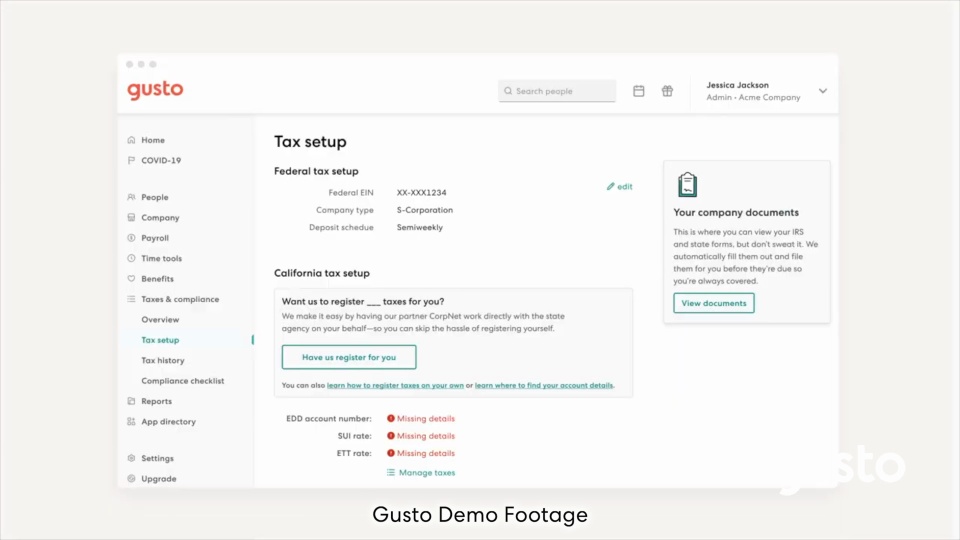Open the gift box icon in header
Viewport: 960px width, 540px height.
click(x=667, y=91)
